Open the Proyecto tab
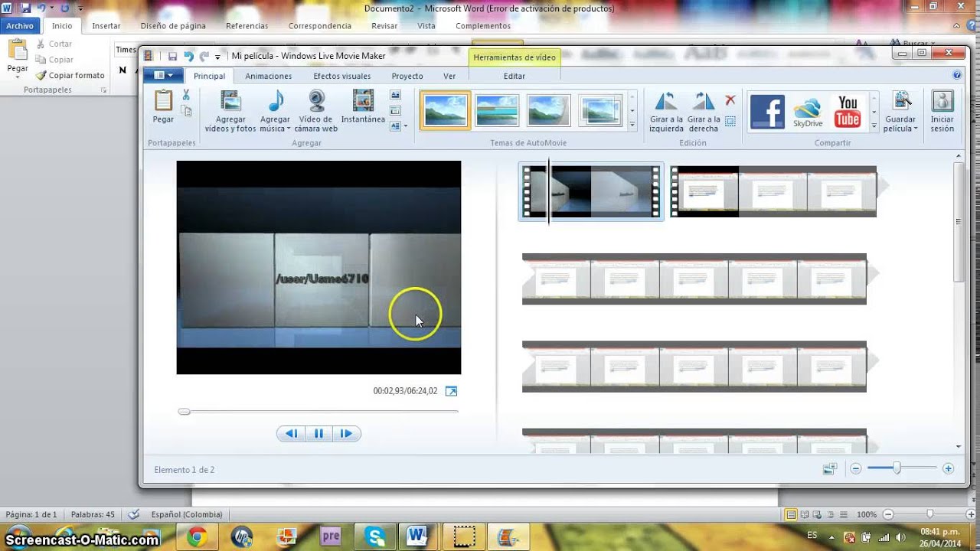The width and height of the screenshot is (980, 551). tap(407, 76)
